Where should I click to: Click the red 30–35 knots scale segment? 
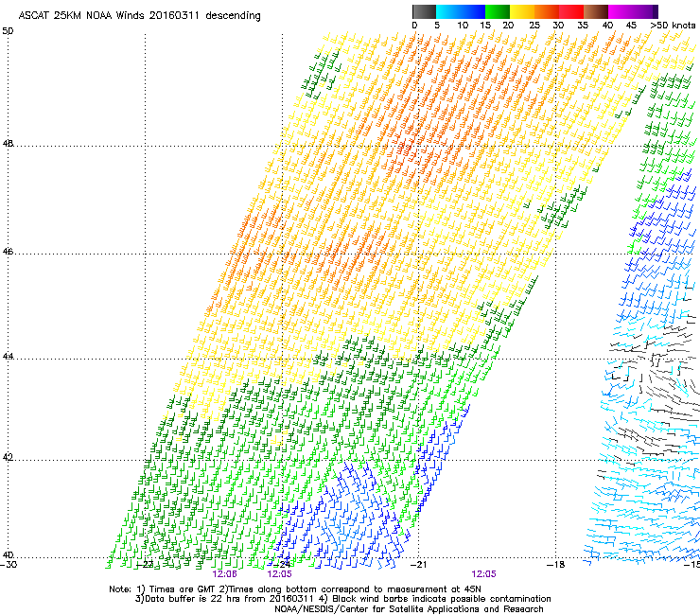pyautogui.click(x=571, y=11)
